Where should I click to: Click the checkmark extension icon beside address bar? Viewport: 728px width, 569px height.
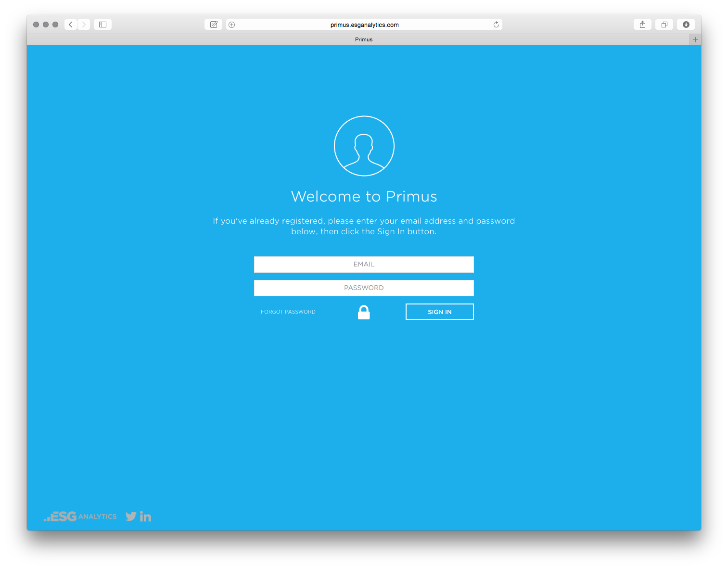pyautogui.click(x=214, y=25)
